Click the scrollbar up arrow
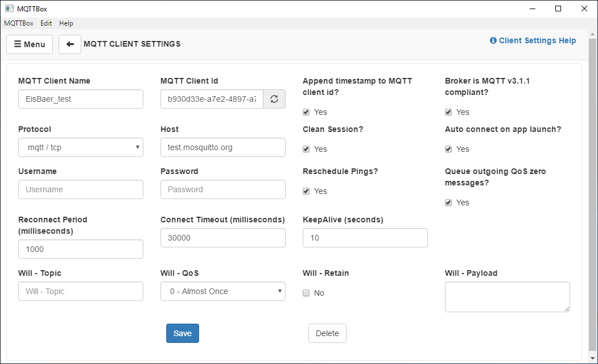598x364 pixels. pos(592,34)
